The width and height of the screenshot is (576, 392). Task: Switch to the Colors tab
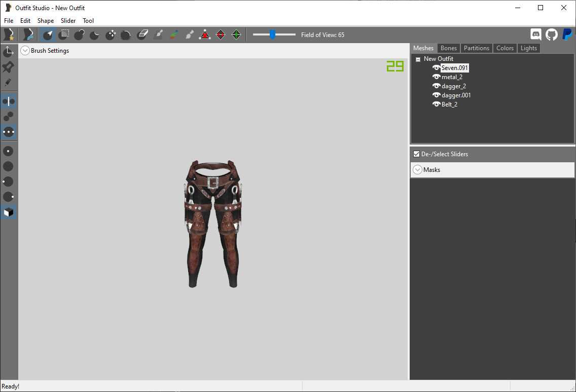pyautogui.click(x=505, y=48)
